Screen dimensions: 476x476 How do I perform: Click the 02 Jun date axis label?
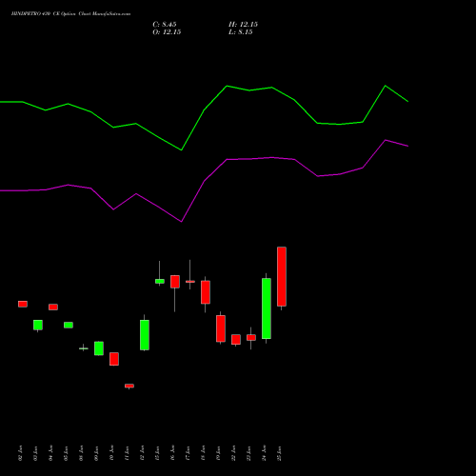21,453
